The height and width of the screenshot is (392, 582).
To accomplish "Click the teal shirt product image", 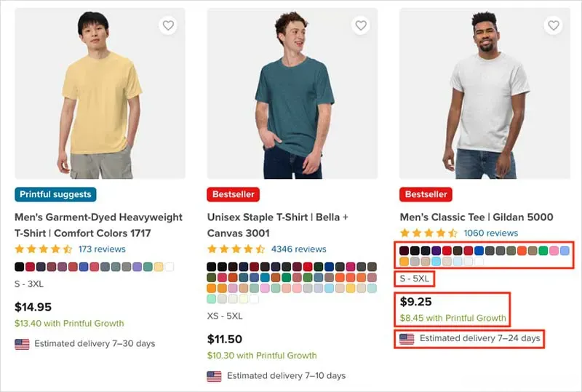I will click(292, 93).
